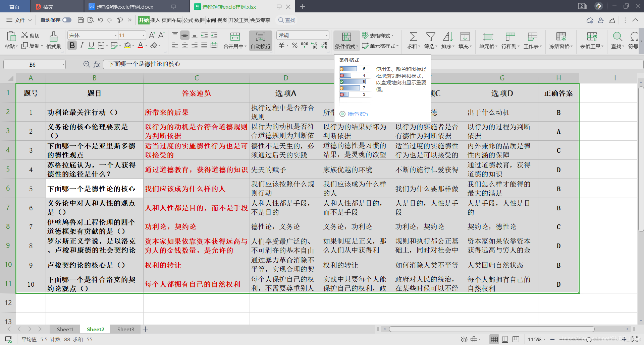
Task: Toggle Bold formatting
Action: pos(72,45)
